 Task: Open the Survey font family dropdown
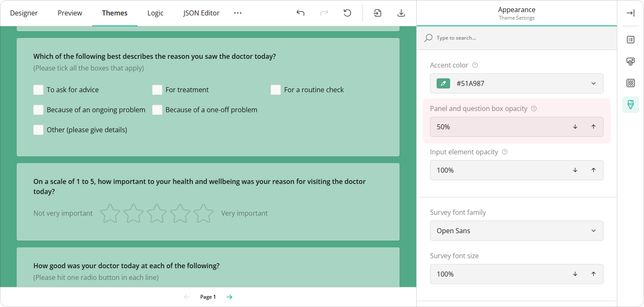point(593,231)
